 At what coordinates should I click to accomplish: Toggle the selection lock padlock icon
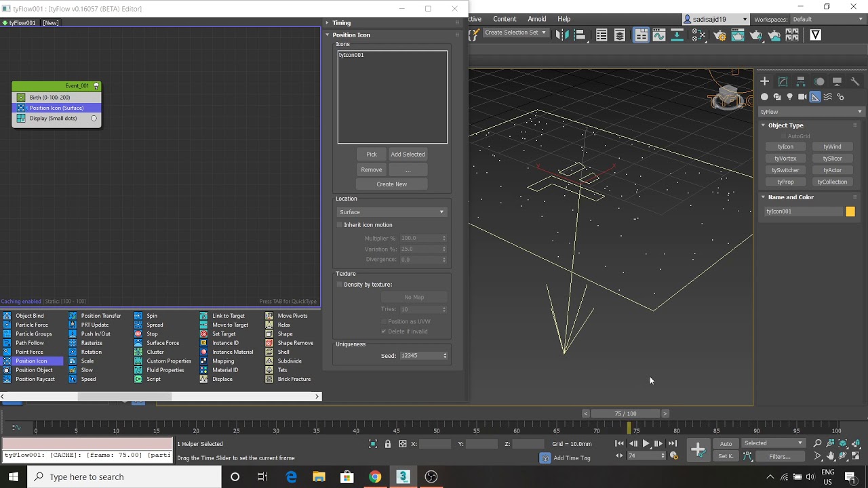388,444
